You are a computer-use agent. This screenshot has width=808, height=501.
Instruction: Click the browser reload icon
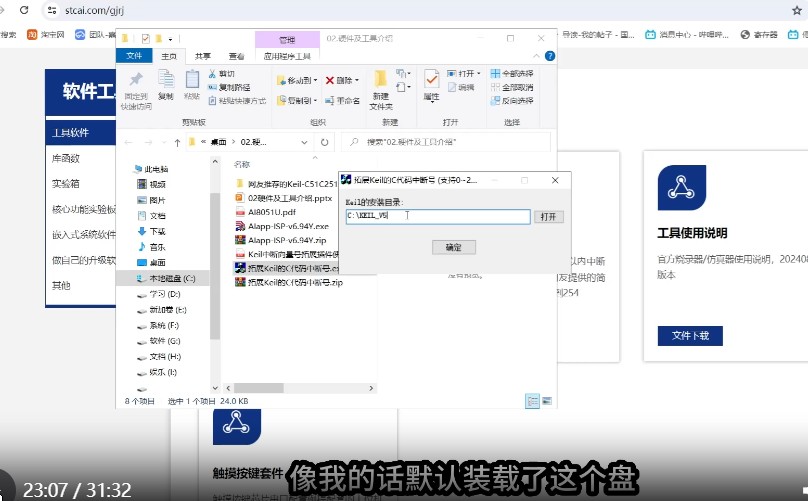point(24,10)
